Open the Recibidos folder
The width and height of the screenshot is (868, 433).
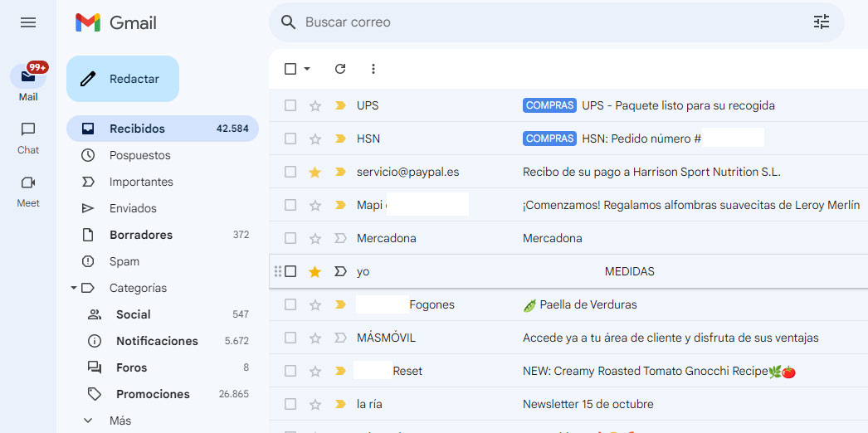pos(163,129)
